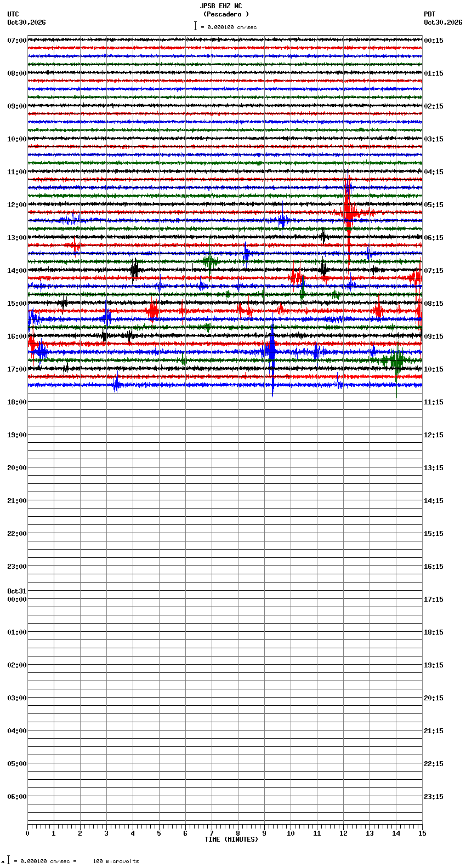Click the bottom legend '100 microvolts' text
Screen dimensions: 466x868
coord(116,861)
